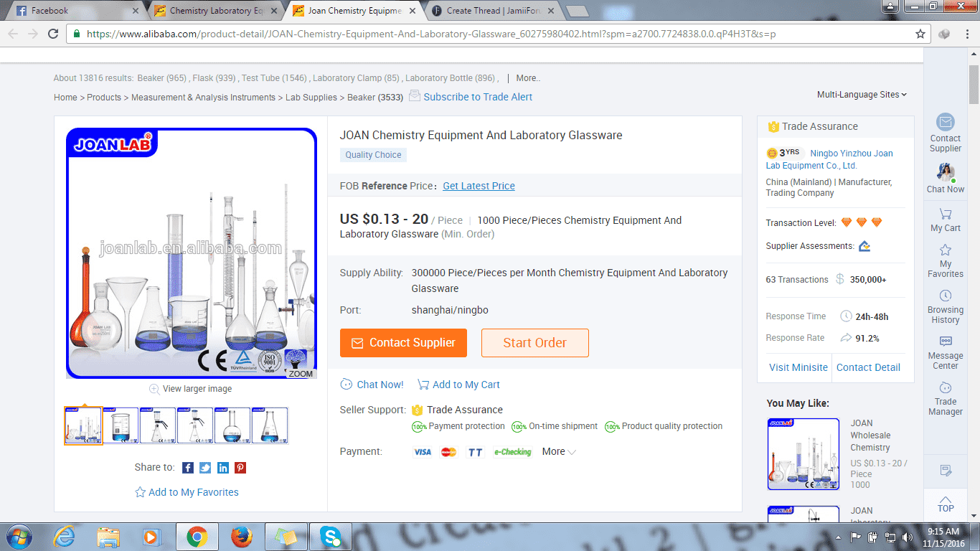Click the Chat Now avatar icon
This screenshot has width=980, height=551.
945,173
